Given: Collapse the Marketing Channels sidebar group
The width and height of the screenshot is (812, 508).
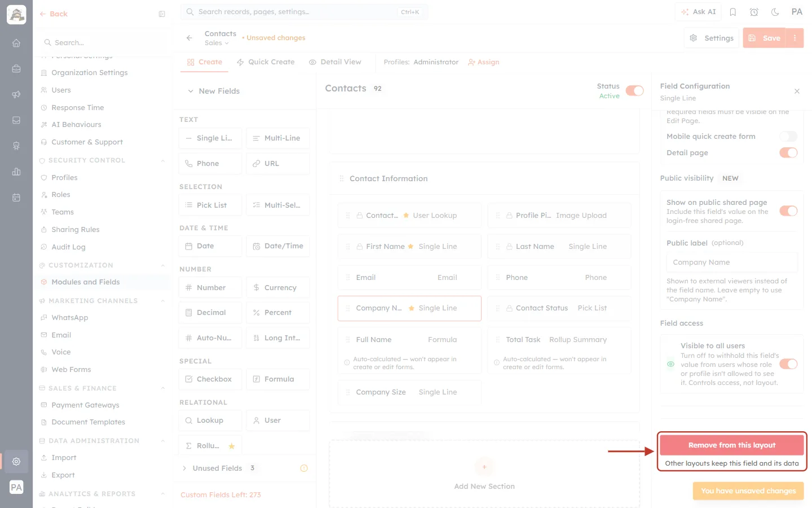Looking at the screenshot, I should [x=163, y=301].
